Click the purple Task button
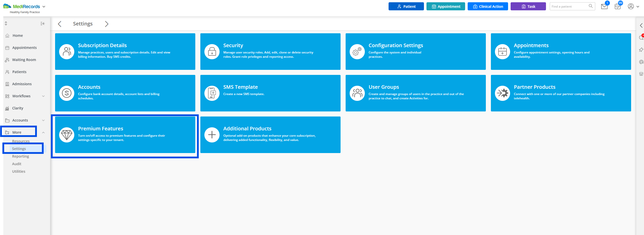Screen dimensions: 644x235 pyautogui.click(x=528, y=7)
